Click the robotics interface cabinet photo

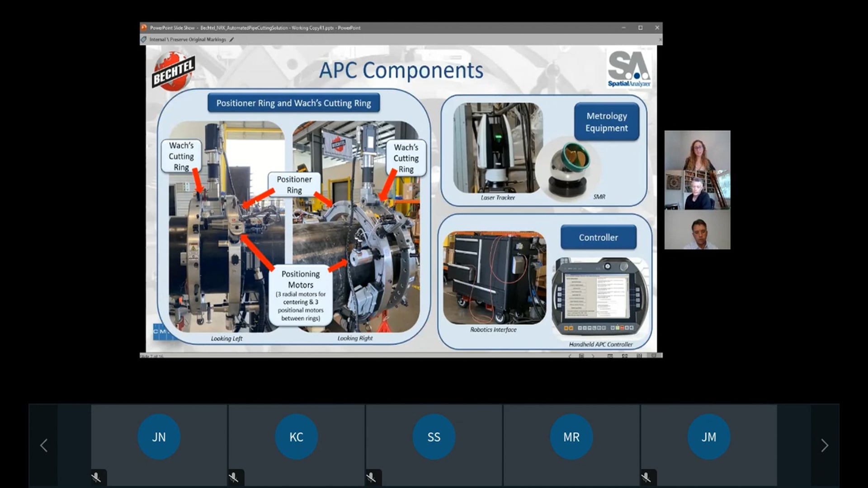point(495,278)
